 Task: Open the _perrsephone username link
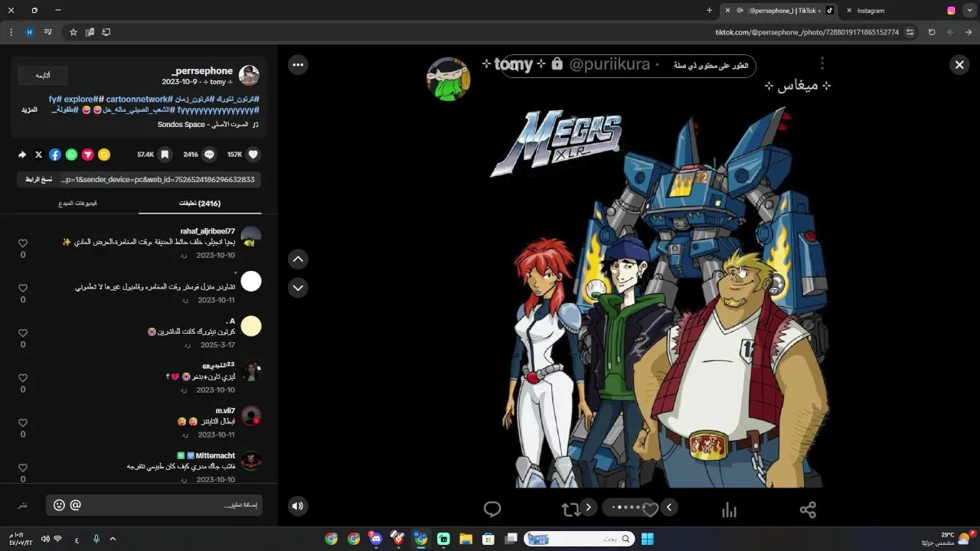click(202, 70)
